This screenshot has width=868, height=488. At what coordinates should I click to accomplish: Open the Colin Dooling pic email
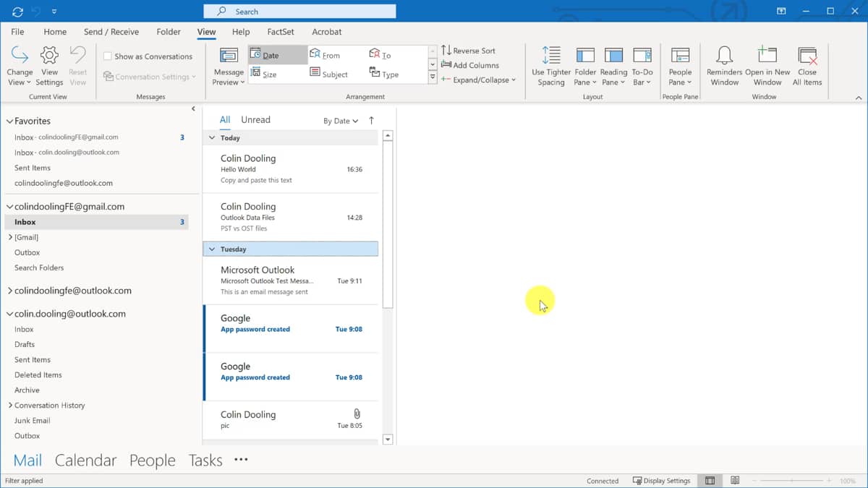point(291,419)
